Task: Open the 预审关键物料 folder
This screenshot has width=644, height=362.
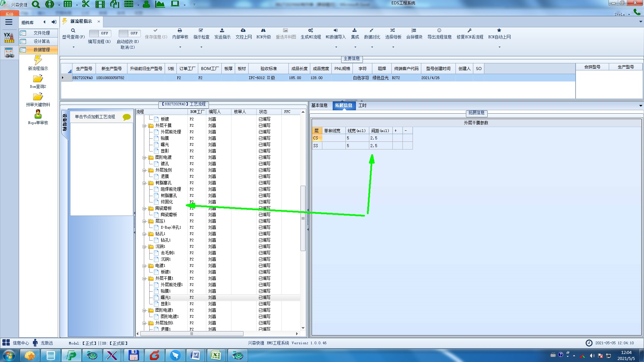Action: coord(38,100)
